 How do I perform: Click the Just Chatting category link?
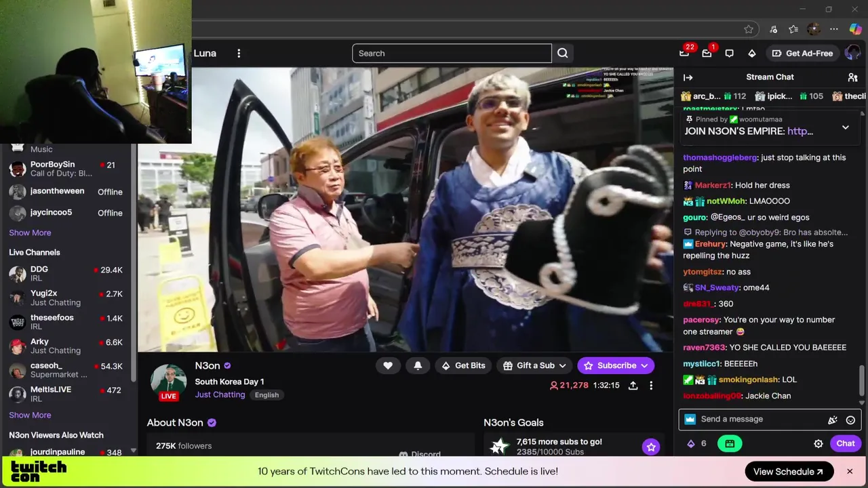[220, 394]
